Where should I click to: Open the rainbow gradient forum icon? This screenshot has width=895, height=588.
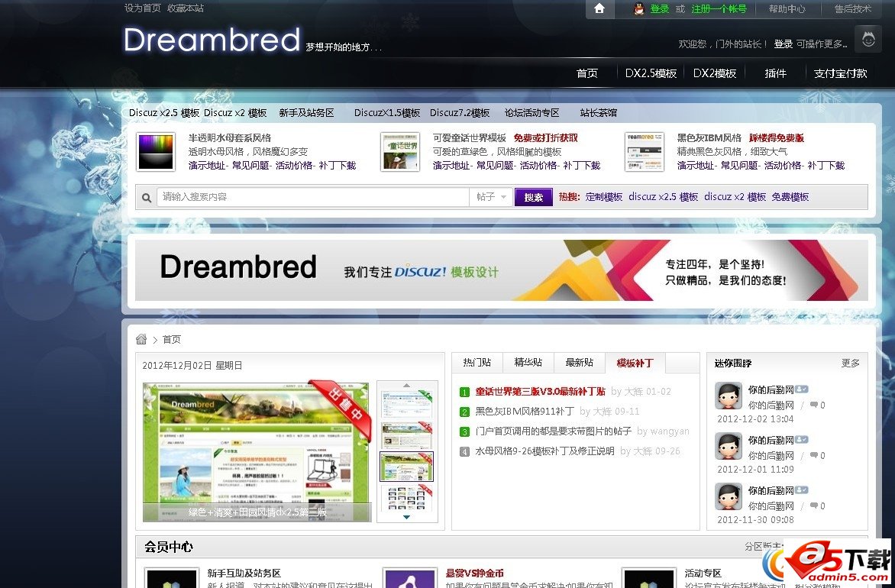(x=156, y=152)
